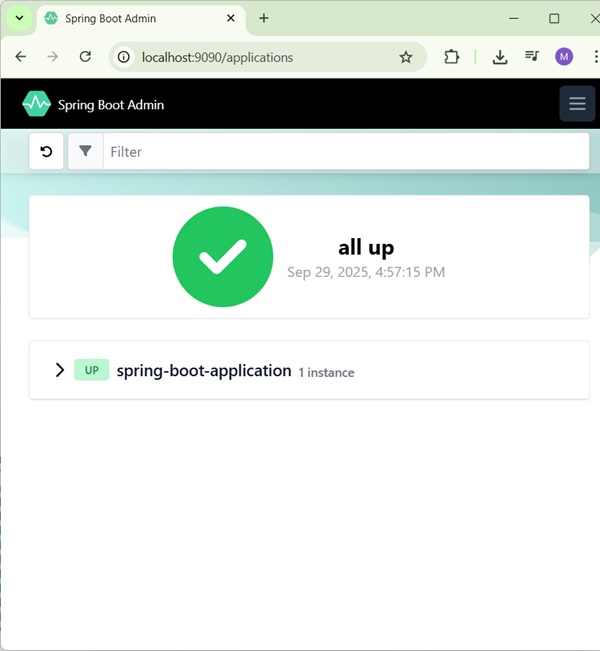Click the Spring Boot Admin hexagon logo
The width and height of the screenshot is (600, 651).
click(36, 104)
